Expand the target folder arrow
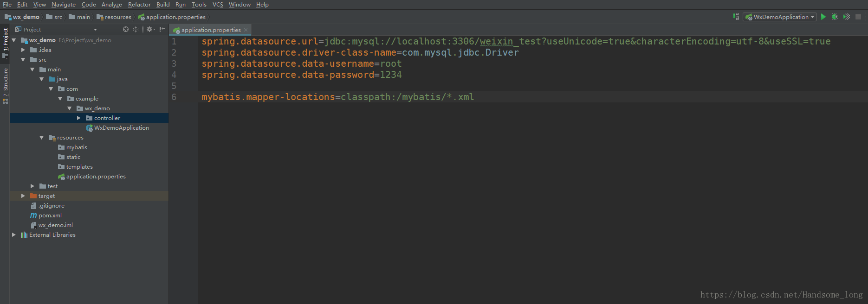 point(23,196)
